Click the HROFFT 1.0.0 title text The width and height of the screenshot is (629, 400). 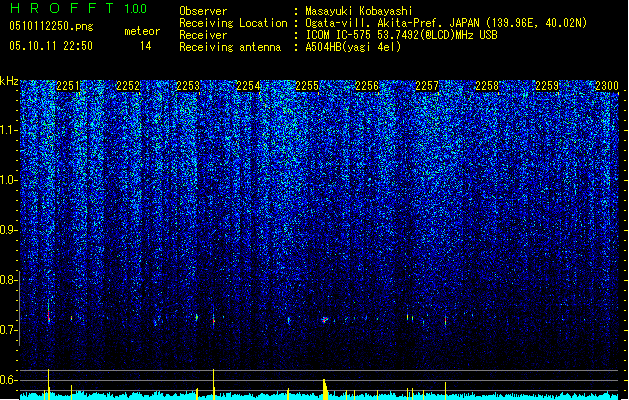tap(78, 8)
